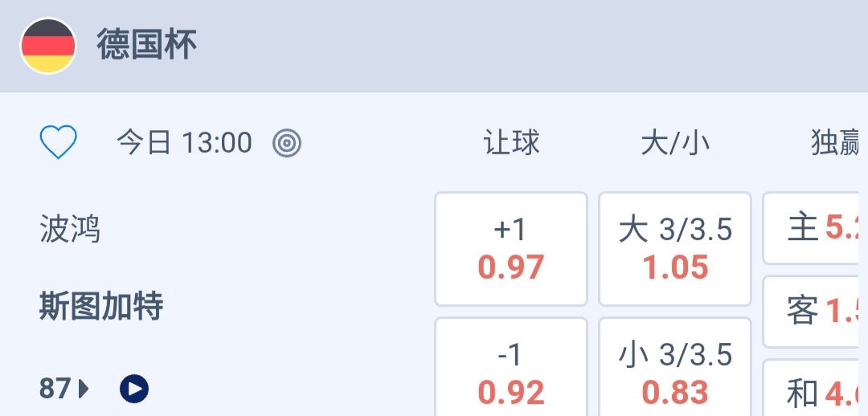Favorite the match with the heart icon

(x=59, y=143)
